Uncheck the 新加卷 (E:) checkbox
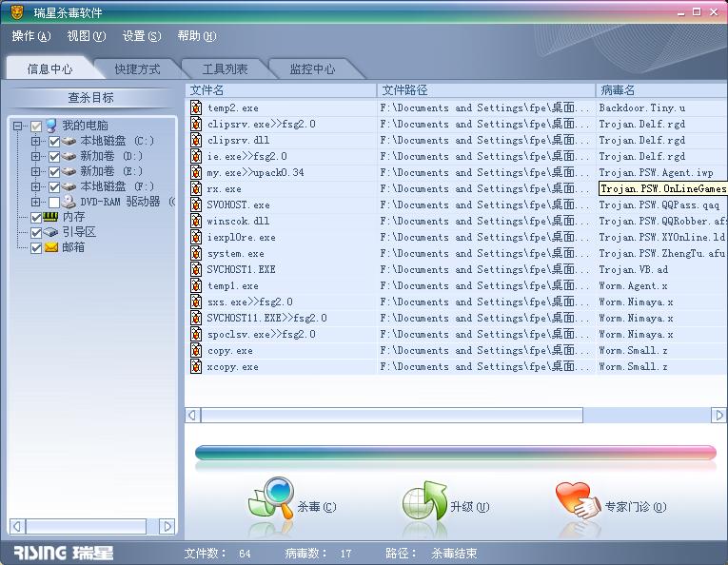728x565 pixels. (x=54, y=172)
